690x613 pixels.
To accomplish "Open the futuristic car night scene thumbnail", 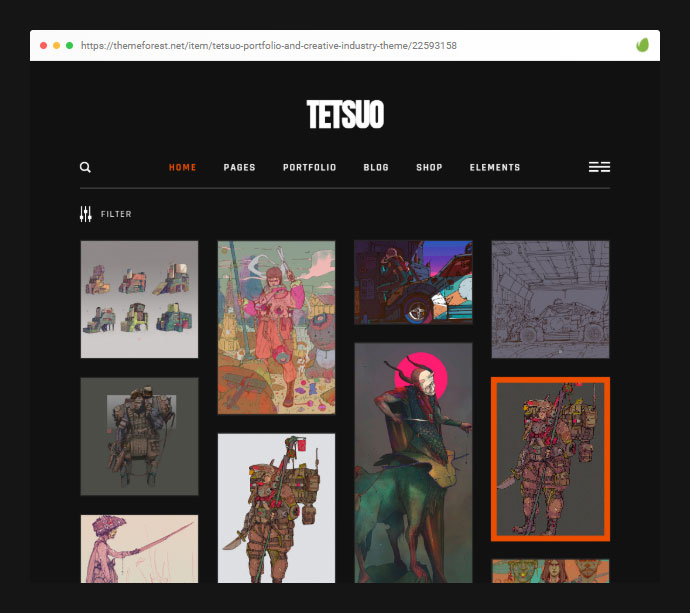I will tap(413, 283).
